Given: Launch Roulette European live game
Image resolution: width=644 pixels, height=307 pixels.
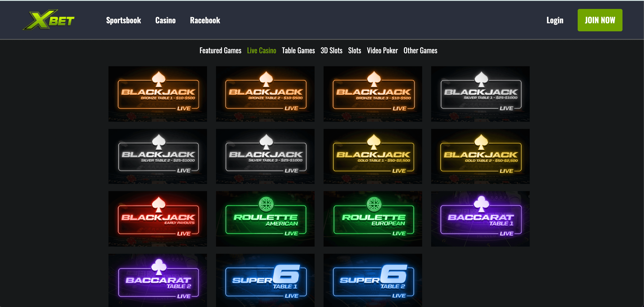Looking at the screenshot, I should tap(373, 219).
